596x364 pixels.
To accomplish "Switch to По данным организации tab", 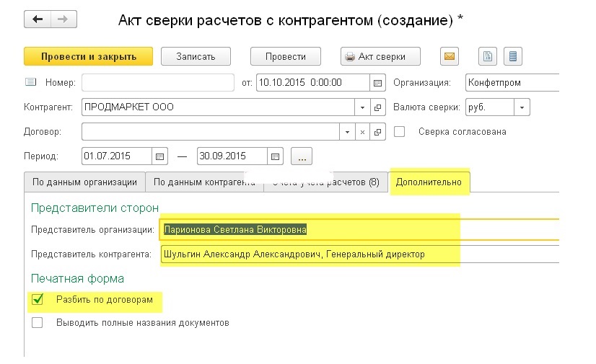I will coord(84,182).
